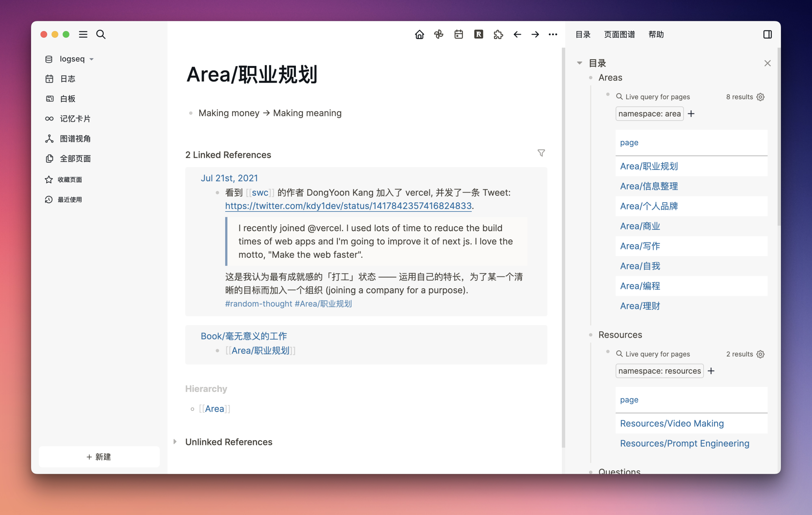Open the calendar journal icon
812x515 pixels.
point(458,34)
